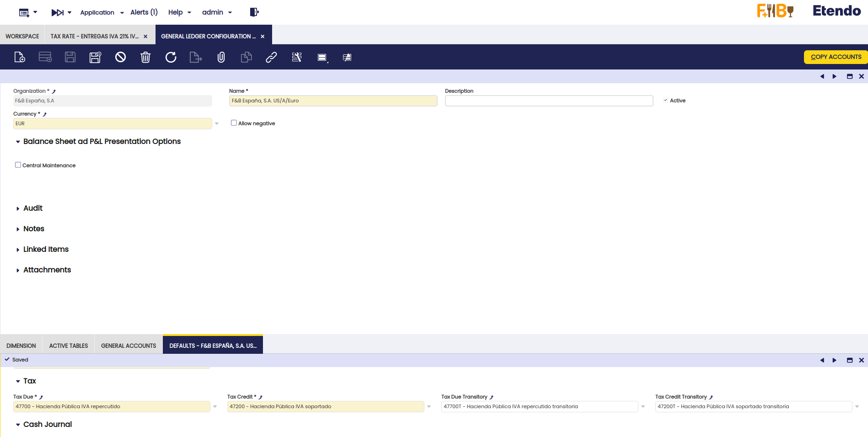The width and height of the screenshot is (868, 437).
Task: Open the Help menu
Action: tap(180, 12)
